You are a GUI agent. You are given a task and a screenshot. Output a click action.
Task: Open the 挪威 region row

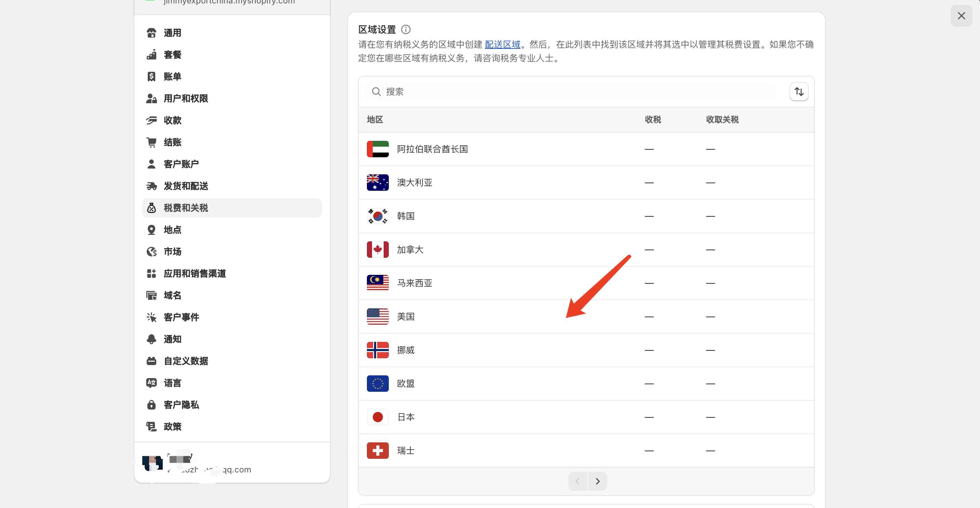586,350
